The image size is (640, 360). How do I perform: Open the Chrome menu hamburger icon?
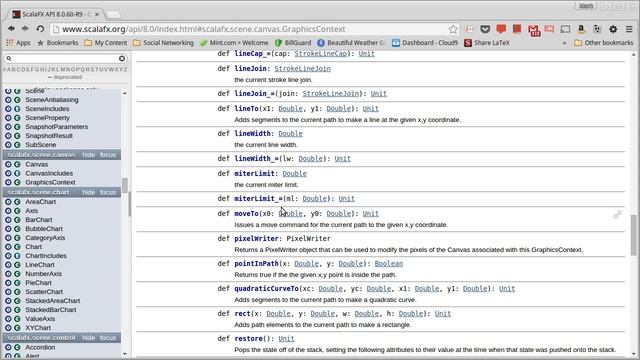coord(629,29)
